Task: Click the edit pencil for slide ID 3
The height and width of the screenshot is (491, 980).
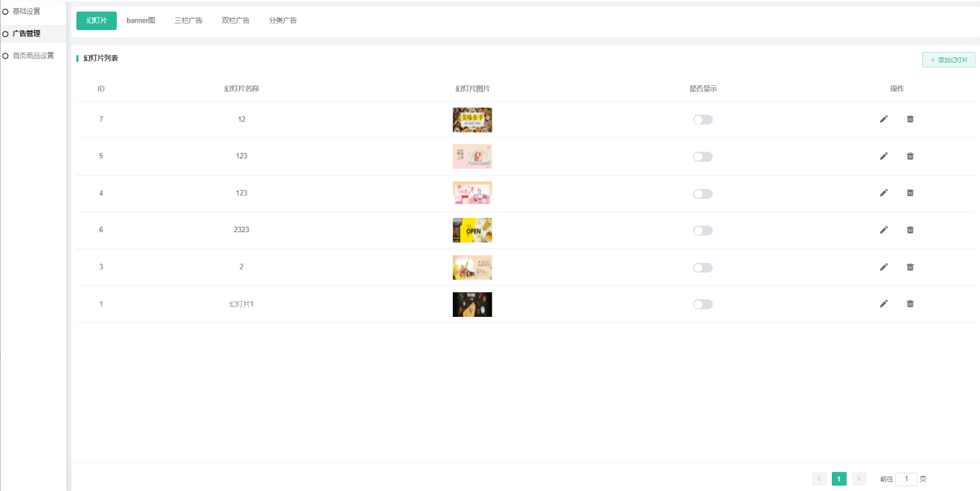Action: pos(884,267)
